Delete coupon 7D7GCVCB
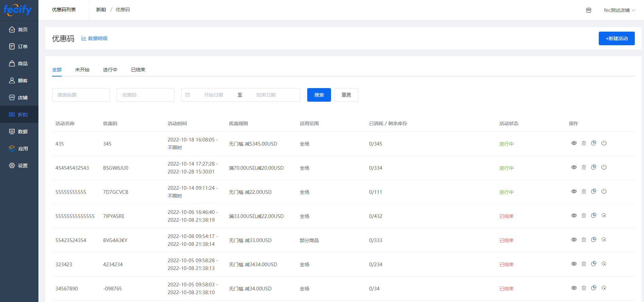This screenshot has width=644, height=302. 584,191
